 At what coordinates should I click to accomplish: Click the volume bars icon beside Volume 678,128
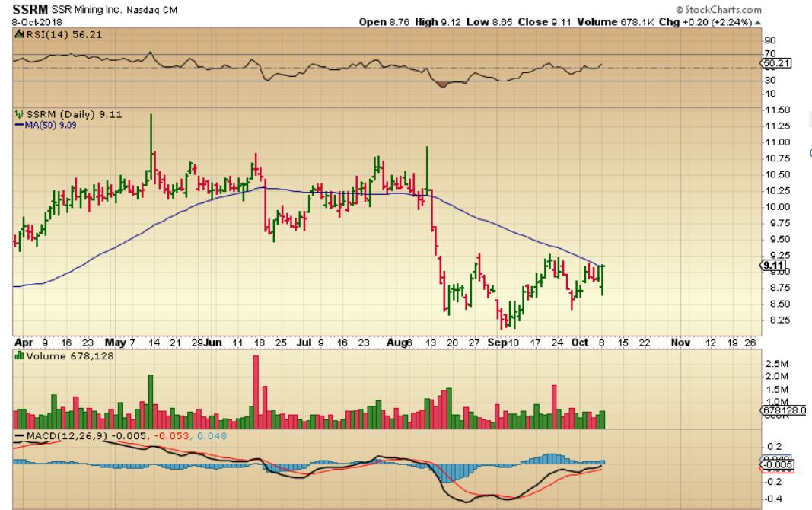coord(19,355)
